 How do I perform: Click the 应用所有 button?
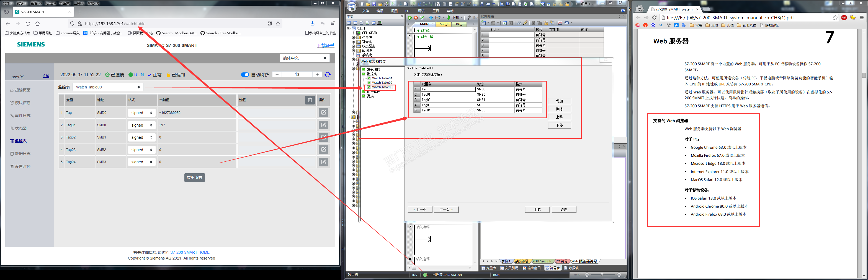194,177
